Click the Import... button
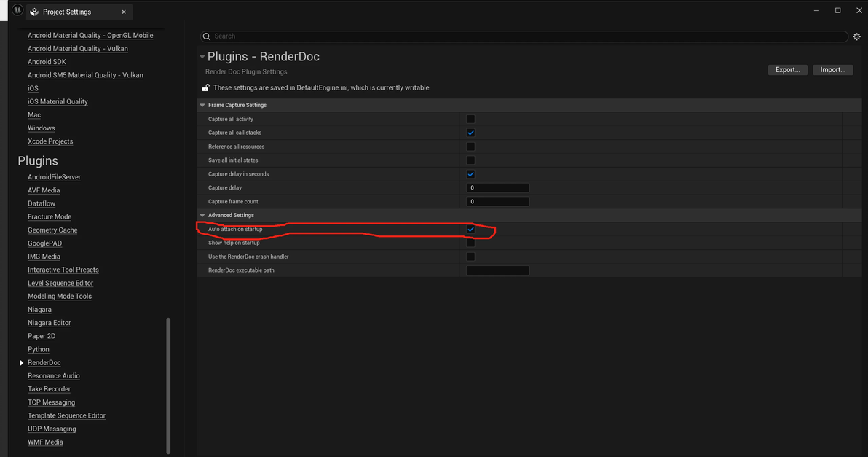 click(832, 70)
